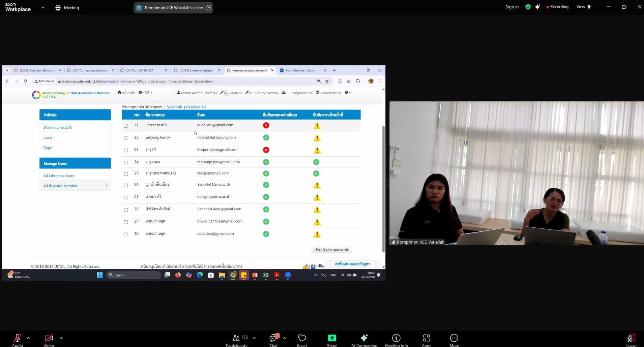The image size is (644, 347).
Task: Expand audio options arrow beside Audio
Action: click(28, 338)
